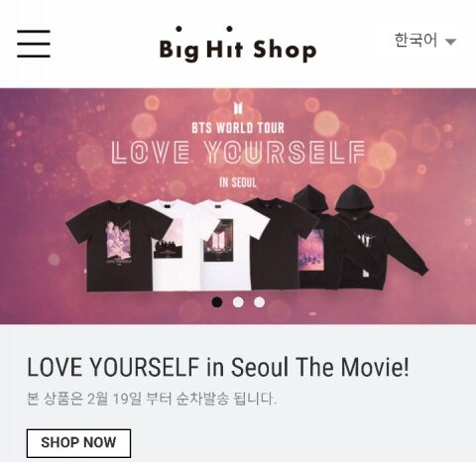
Task: Click the IN SEOUL banner text
Action: point(238,182)
